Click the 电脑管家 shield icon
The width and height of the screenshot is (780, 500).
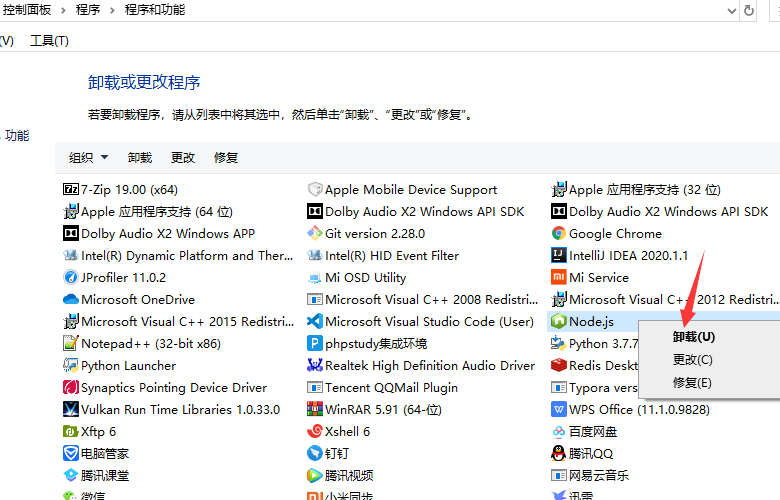(x=71, y=453)
